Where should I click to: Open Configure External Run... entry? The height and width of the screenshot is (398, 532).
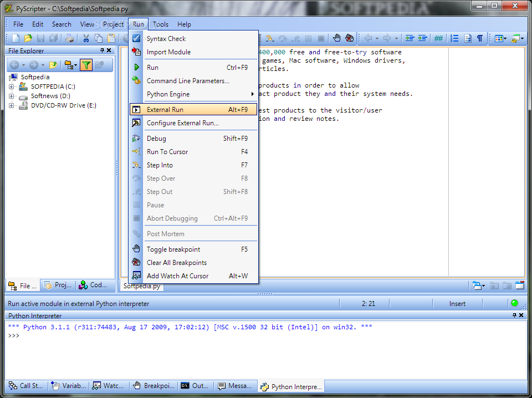[193, 123]
